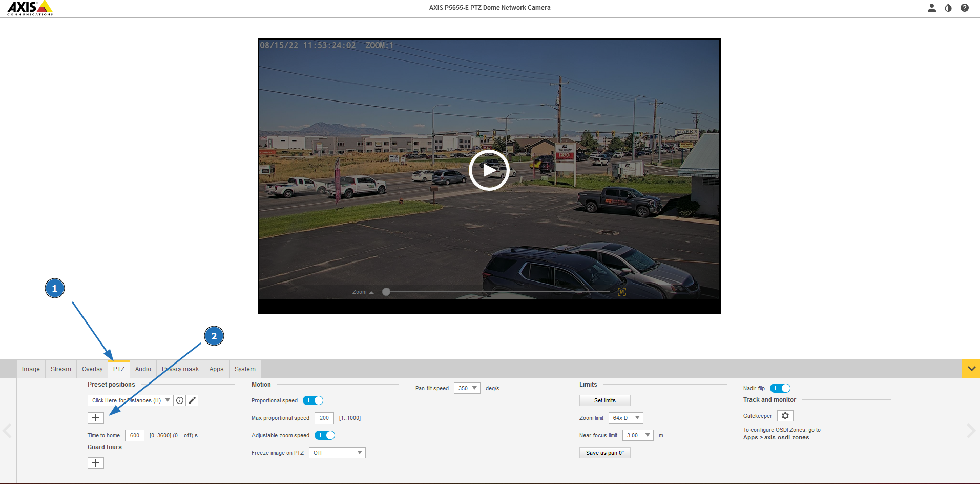980x484 pixels.
Task: Add a new guard tour
Action: point(96,463)
